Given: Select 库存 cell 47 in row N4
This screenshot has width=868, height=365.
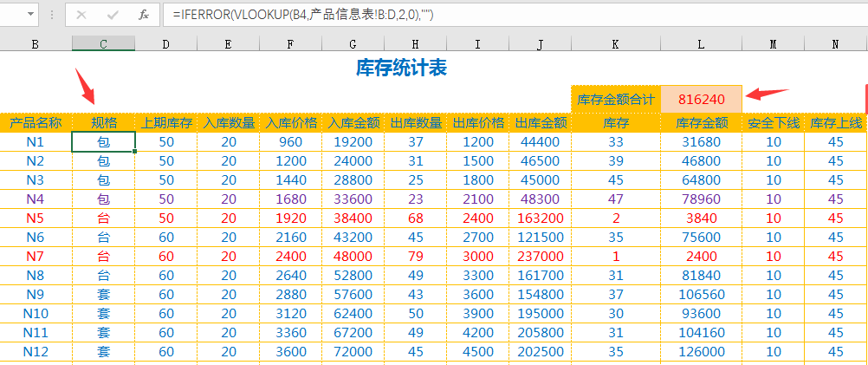Looking at the screenshot, I should click(x=616, y=199).
